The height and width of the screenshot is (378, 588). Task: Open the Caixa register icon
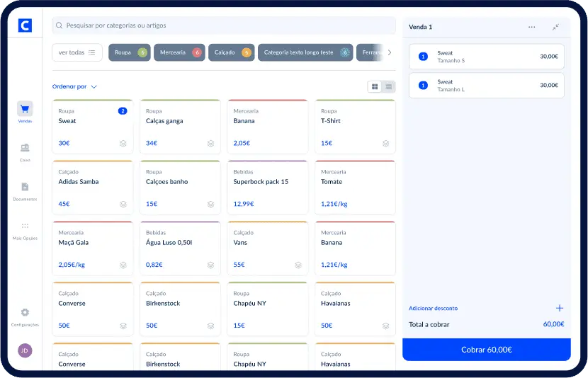click(x=25, y=148)
